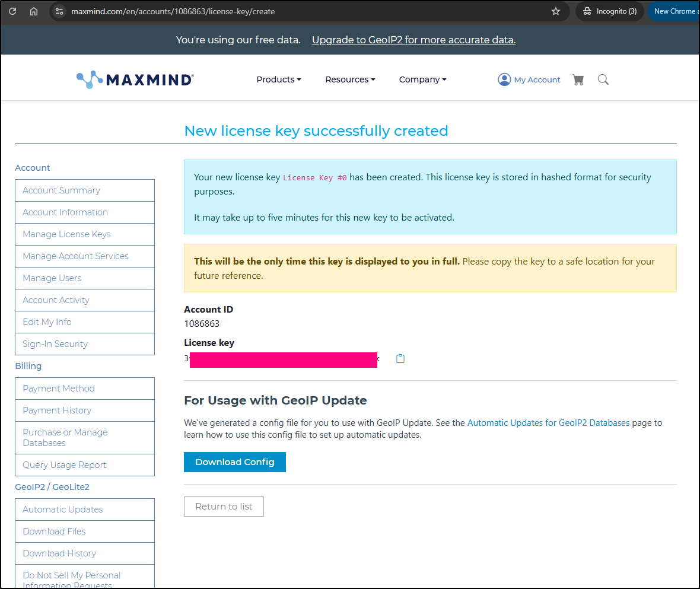Viewport: 700px width, 589px height.
Task: Select Manage Users sidebar item
Action: click(x=85, y=278)
